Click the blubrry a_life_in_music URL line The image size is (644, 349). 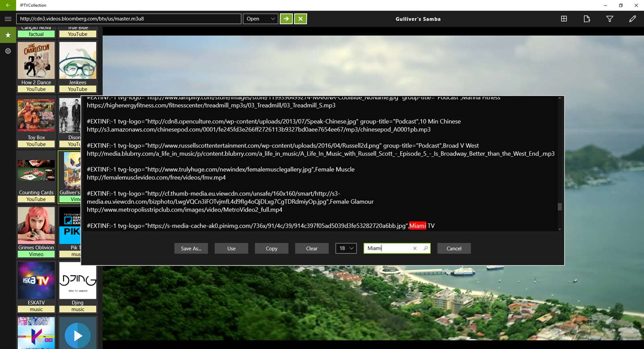click(321, 153)
